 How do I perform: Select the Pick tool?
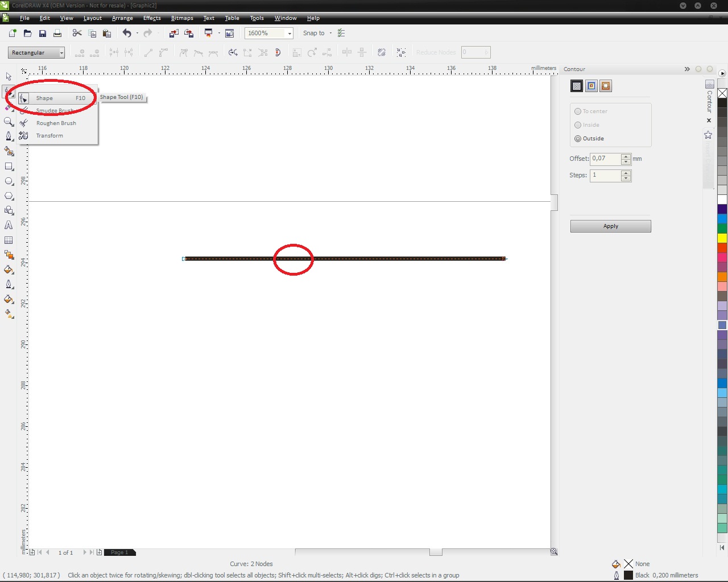click(x=9, y=76)
